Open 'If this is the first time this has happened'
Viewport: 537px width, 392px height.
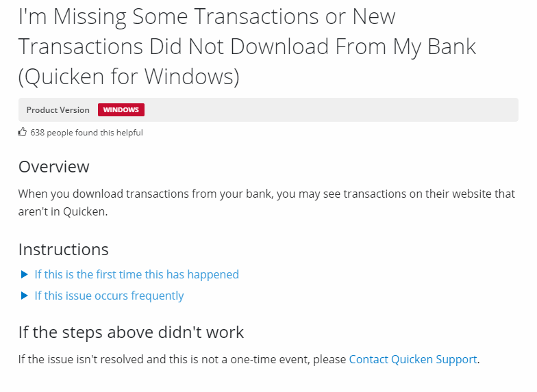click(x=136, y=274)
